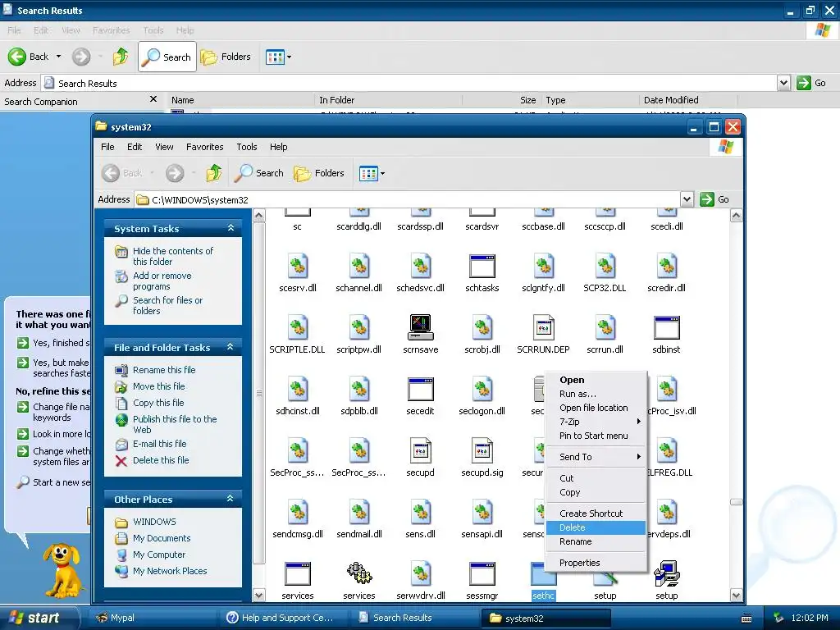Toggle Folders pane in system32 toolbar

coord(319,173)
